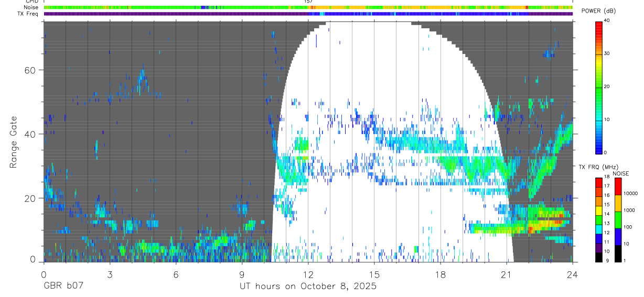This screenshot has height=297, width=644.
Task: Click the 'Range Gate' y-axis title
Action: tap(13, 142)
